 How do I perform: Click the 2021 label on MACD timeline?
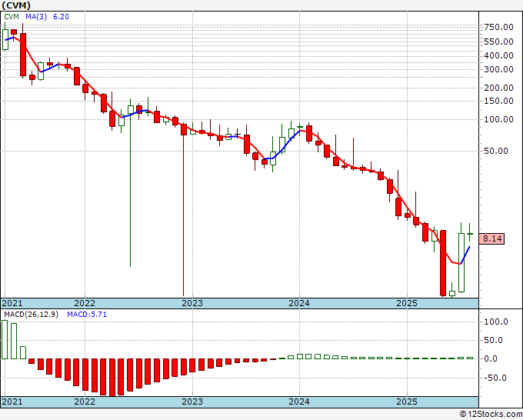click(12, 402)
